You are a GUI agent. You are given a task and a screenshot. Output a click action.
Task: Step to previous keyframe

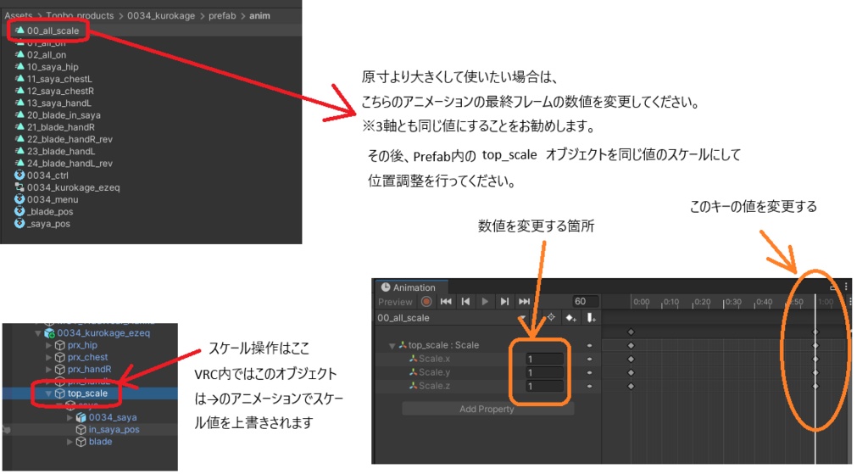[x=465, y=302]
